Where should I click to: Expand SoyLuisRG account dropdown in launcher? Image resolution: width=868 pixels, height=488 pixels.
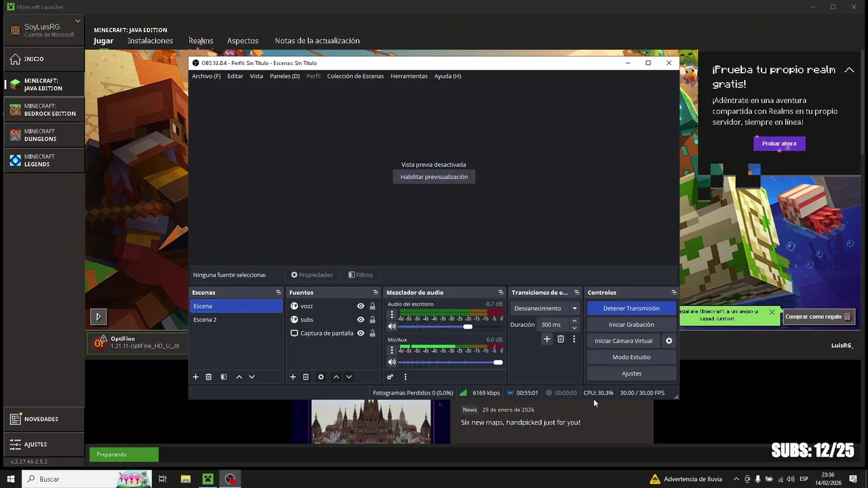(78, 21)
